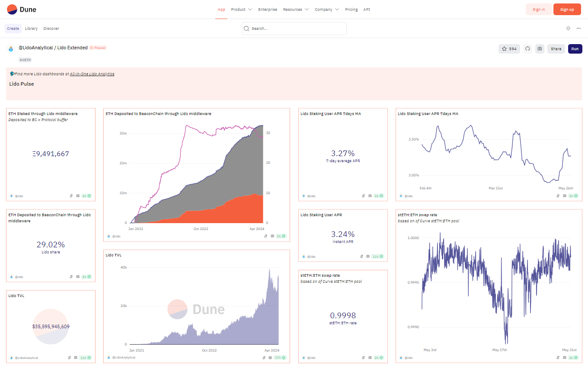Focus the Search input field

[x=294, y=29]
